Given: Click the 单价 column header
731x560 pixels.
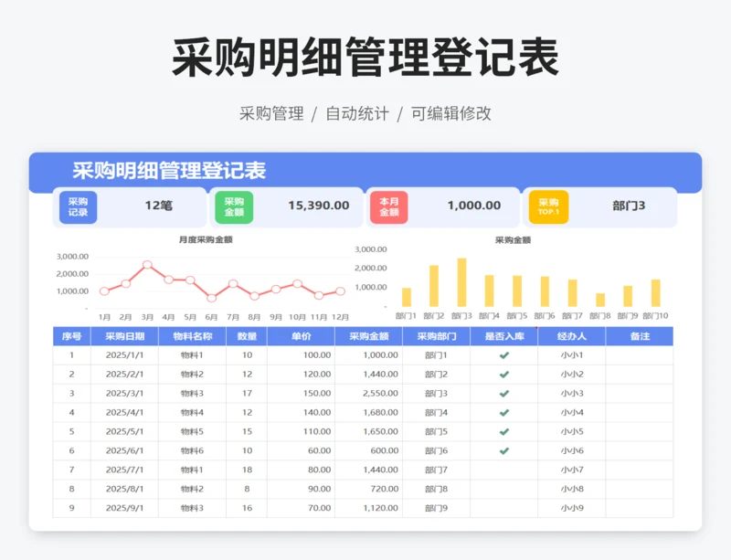Looking at the screenshot, I should [302, 336].
